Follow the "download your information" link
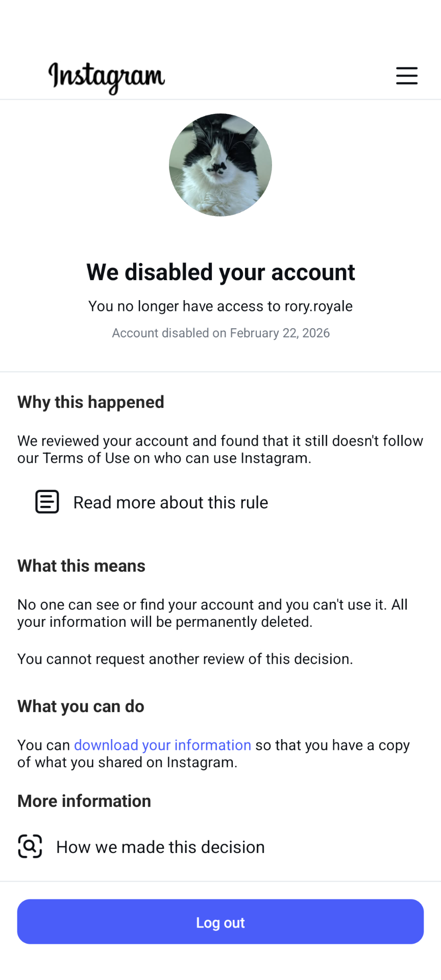 (x=162, y=745)
